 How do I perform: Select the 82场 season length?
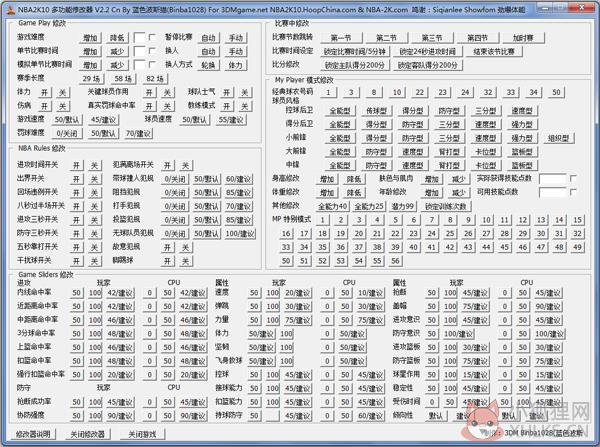tap(155, 79)
